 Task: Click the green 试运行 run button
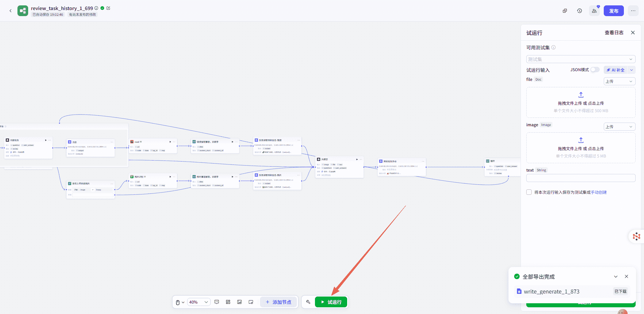click(x=331, y=302)
